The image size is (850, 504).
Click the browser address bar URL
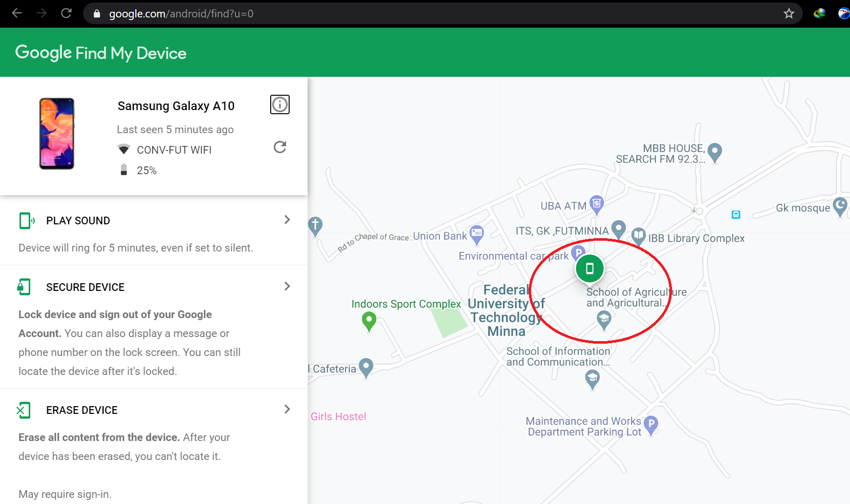(x=181, y=14)
